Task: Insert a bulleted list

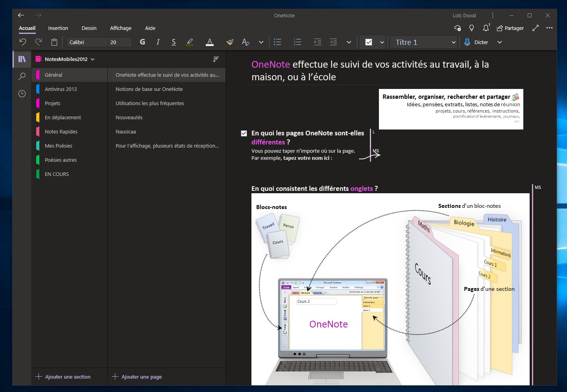Action: [x=277, y=42]
